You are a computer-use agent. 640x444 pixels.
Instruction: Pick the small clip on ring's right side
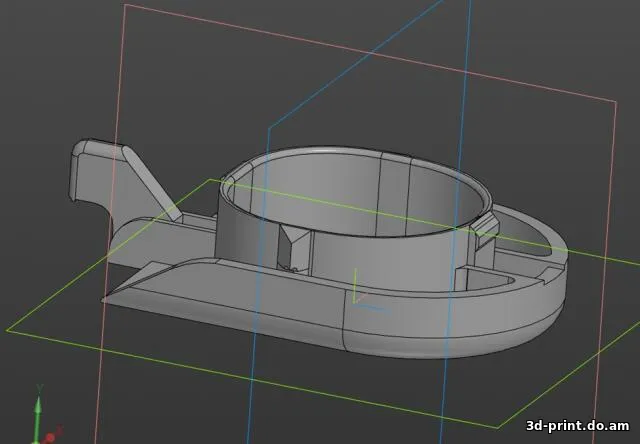485,225
